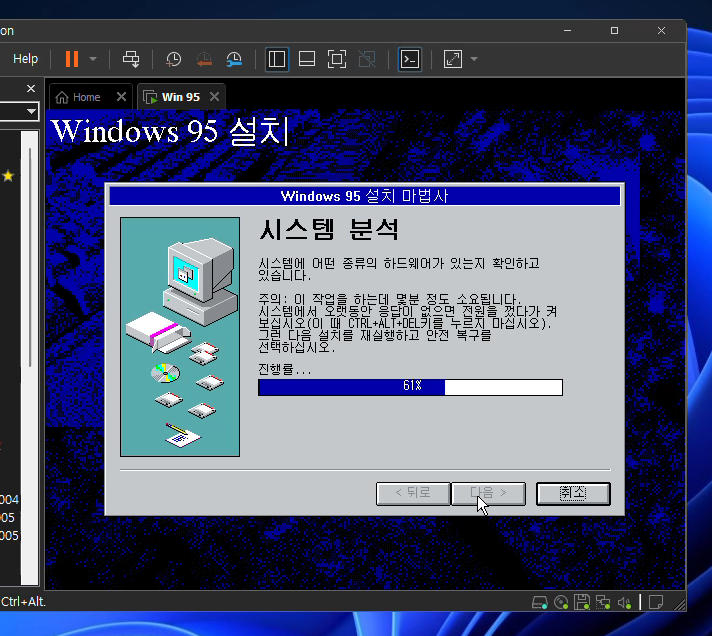712x636 pixels.
Task: Click the 진행률... label
Action: pyautogui.click(x=285, y=370)
